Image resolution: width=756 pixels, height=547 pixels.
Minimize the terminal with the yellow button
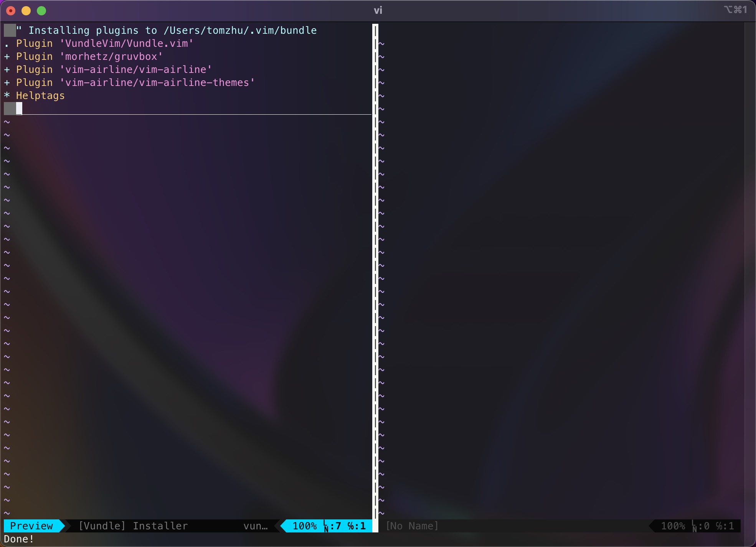tap(26, 11)
